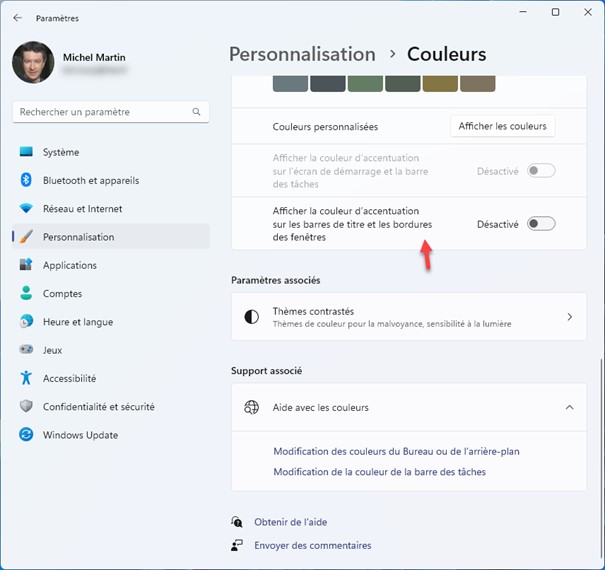
Task: Go back with the back arrow
Action: tap(18, 18)
